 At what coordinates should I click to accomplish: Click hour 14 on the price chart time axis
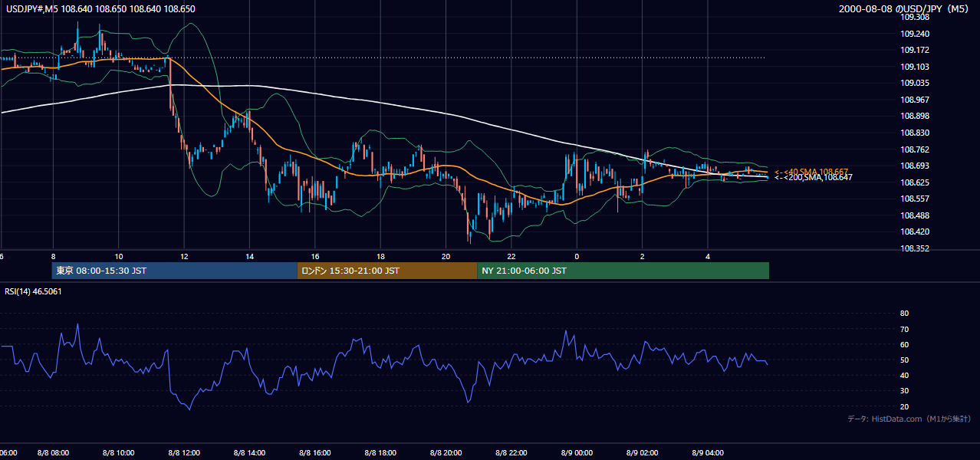point(249,256)
